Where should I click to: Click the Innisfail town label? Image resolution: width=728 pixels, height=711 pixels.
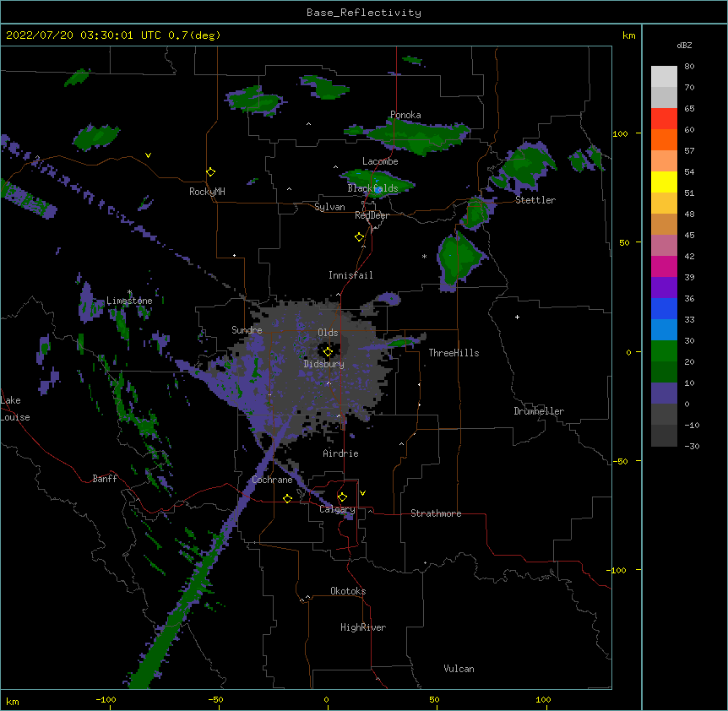coord(350,275)
